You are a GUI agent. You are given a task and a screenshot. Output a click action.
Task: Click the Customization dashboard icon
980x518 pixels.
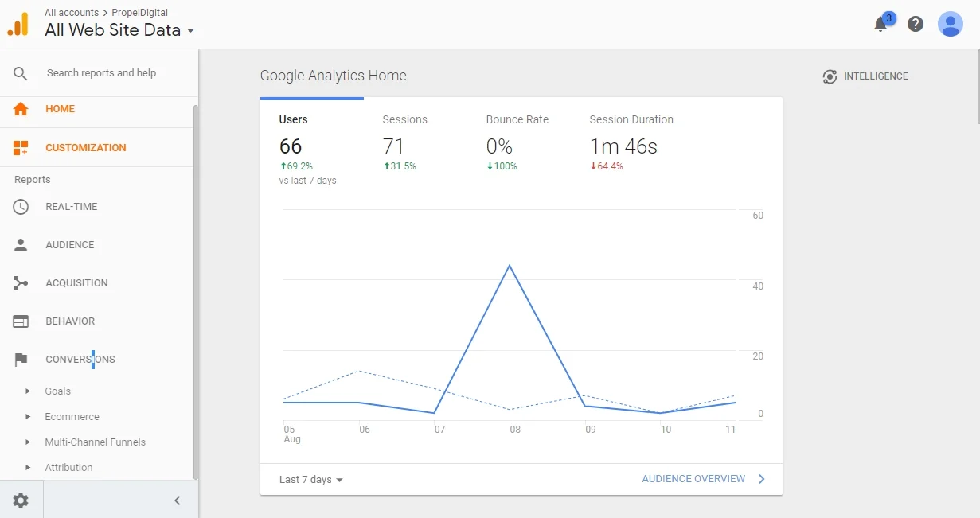click(x=21, y=147)
